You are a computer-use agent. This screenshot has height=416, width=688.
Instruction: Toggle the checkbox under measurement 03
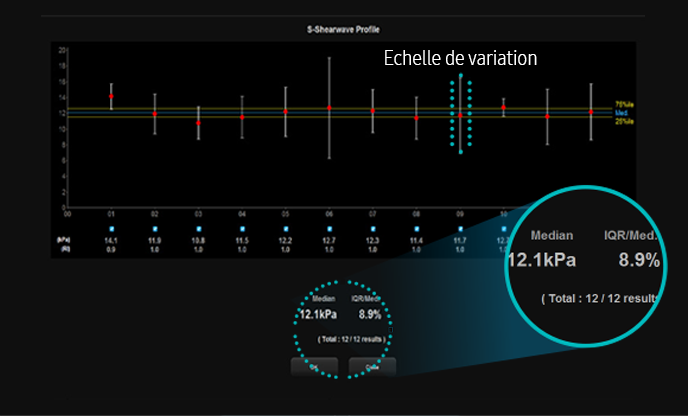point(198,227)
